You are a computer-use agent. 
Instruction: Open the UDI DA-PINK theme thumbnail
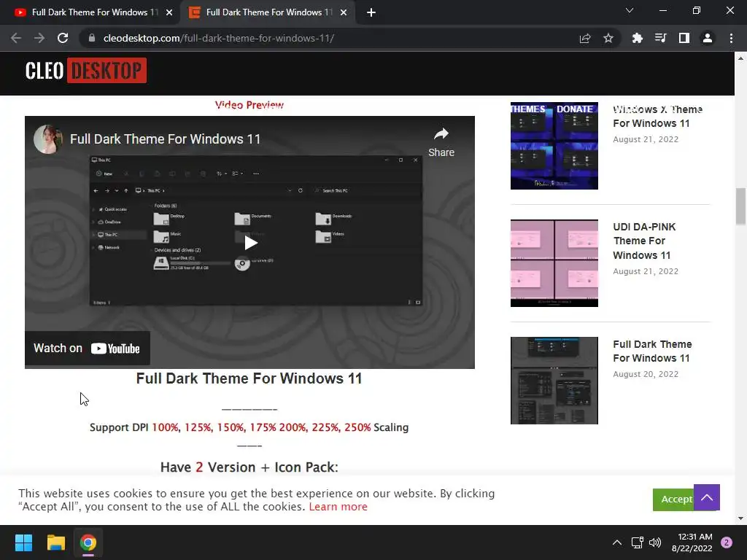554,262
